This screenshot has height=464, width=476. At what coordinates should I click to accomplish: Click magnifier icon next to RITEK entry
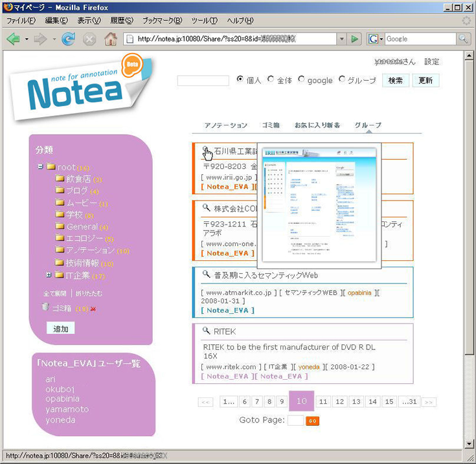pyautogui.click(x=205, y=331)
